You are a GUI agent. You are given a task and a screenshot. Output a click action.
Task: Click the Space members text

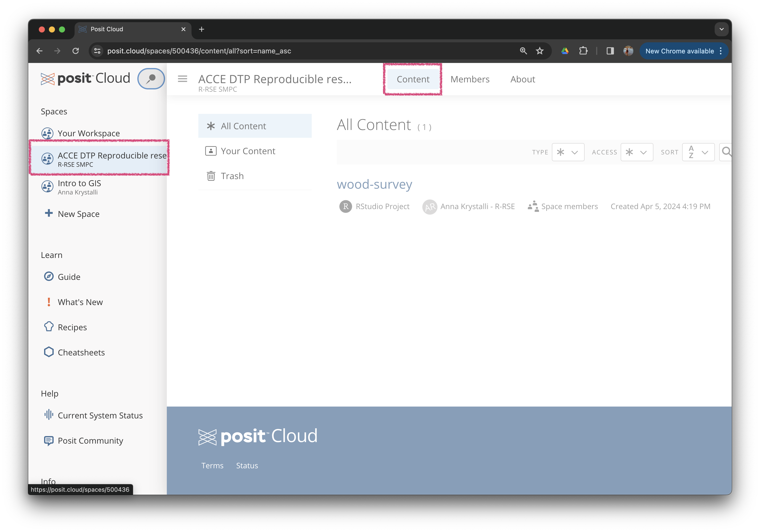[569, 207]
